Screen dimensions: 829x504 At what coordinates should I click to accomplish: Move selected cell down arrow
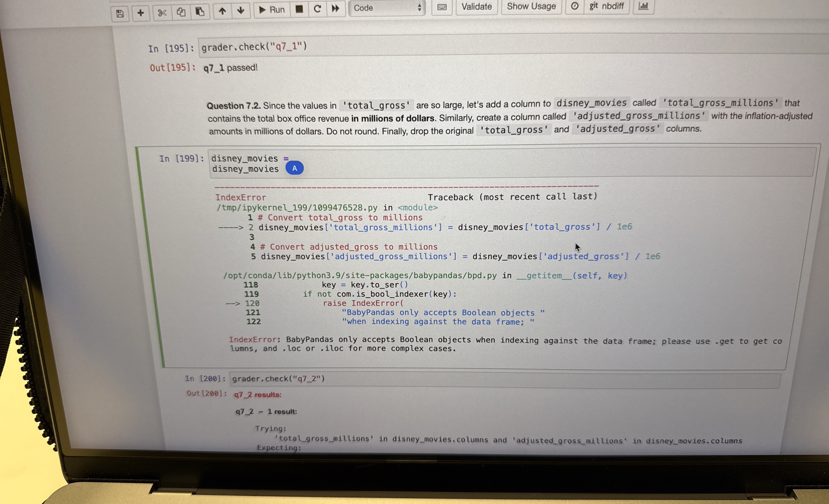coord(241,10)
